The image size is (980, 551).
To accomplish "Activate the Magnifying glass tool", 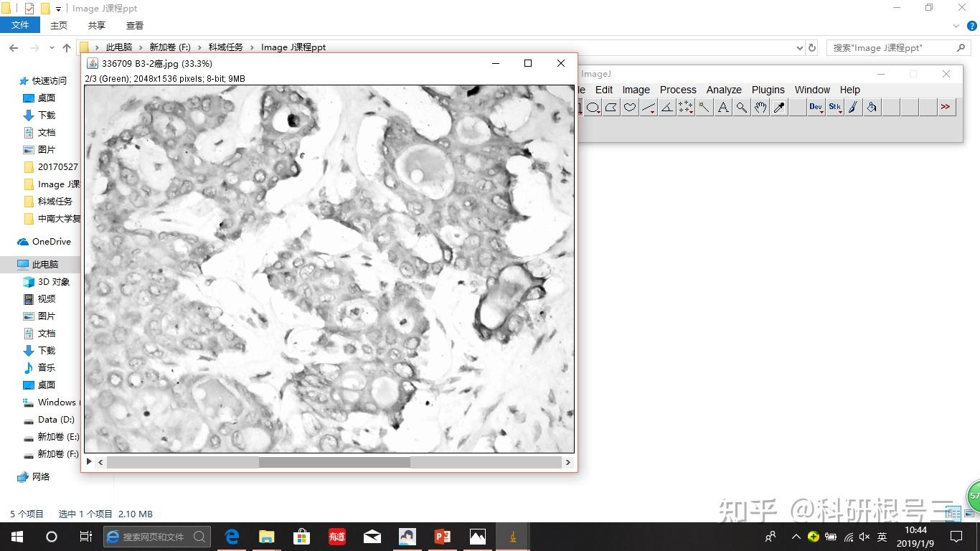I will click(742, 108).
